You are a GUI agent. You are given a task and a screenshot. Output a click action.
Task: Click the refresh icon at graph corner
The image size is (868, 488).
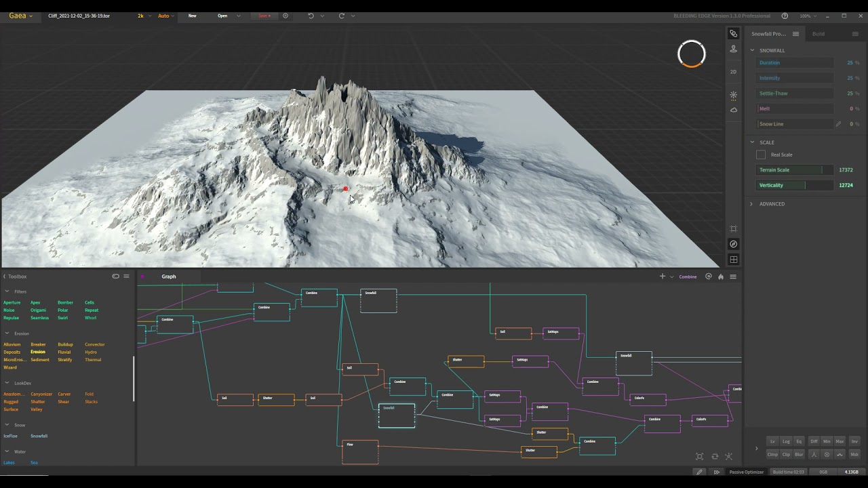pos(715,456)
